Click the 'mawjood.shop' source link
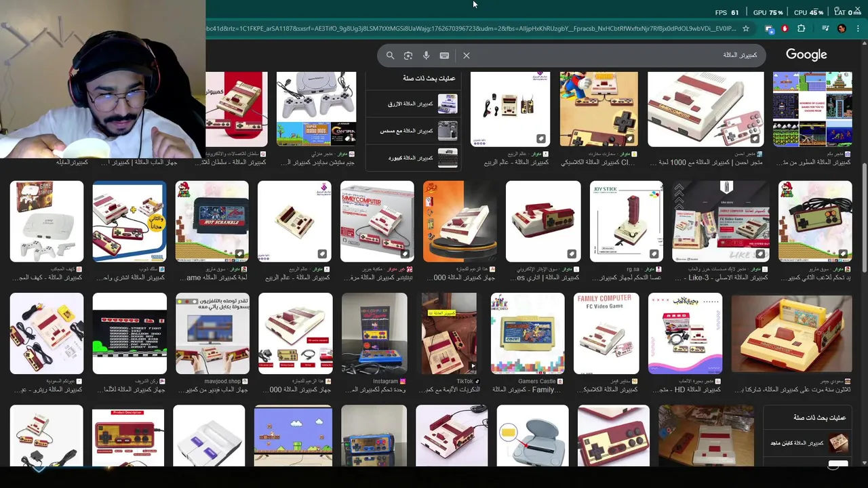The height and width of the screenshot is (488, 868). (222, 382)
